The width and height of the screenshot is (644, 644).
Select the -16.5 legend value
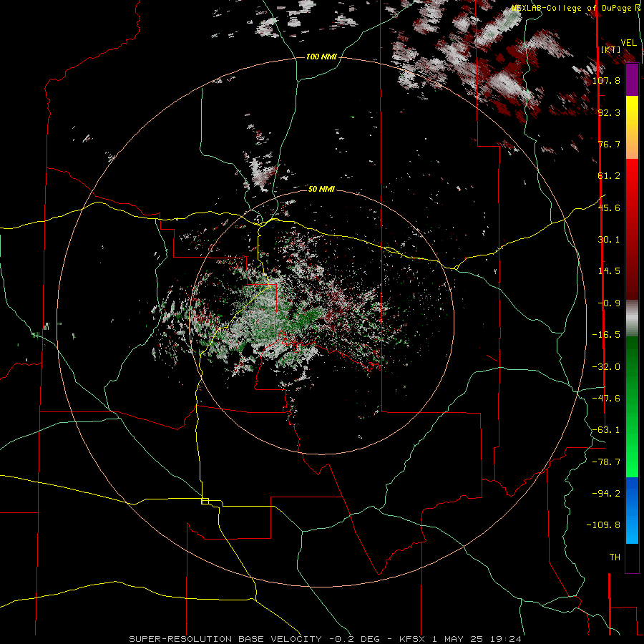pyautogui.click(x=606, y=335)
